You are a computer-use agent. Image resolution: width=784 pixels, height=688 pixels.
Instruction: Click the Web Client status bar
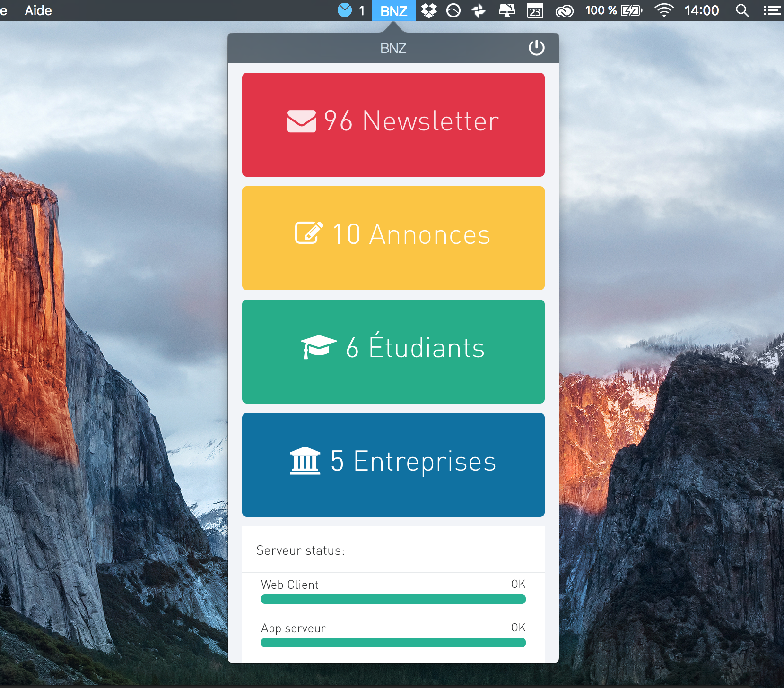click(393, 599)
